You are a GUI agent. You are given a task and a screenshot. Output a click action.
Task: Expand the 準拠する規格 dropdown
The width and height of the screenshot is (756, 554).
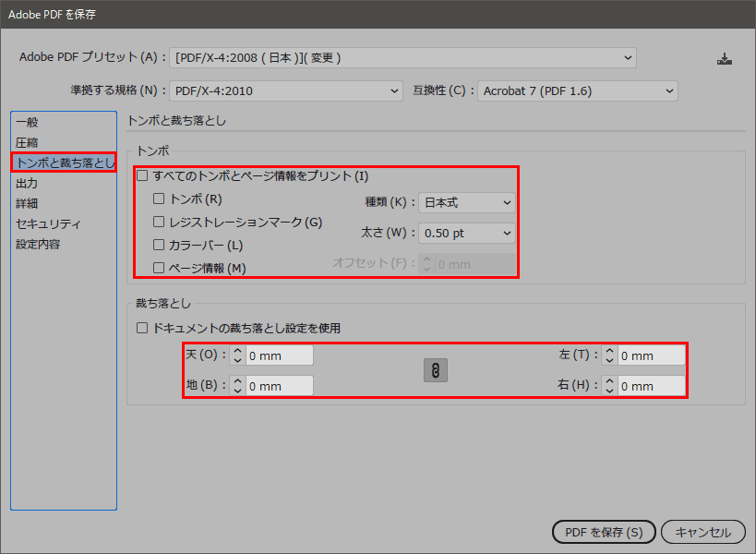pyautogui.click(x=287, y=90)
